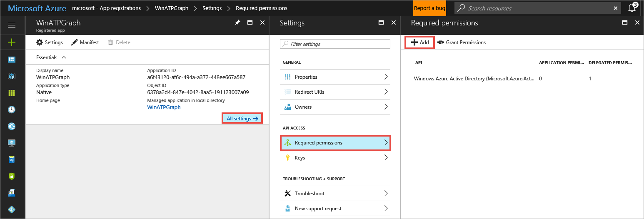The height and width of the screenshot is (219, 644).
Task: Click Grant Permissions button
Action: click(462, 42)
